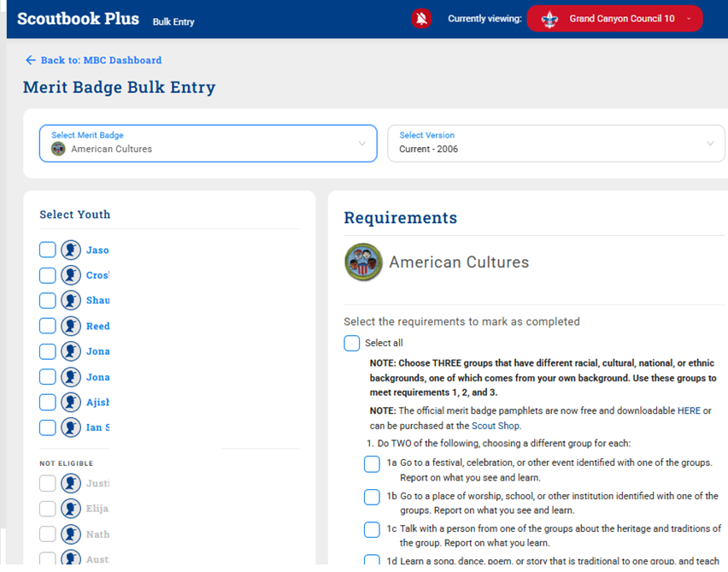Click the Requirements heading
The height and width of the screenshot is (572, 728).
pyautogui.click(x=400, y=217)
